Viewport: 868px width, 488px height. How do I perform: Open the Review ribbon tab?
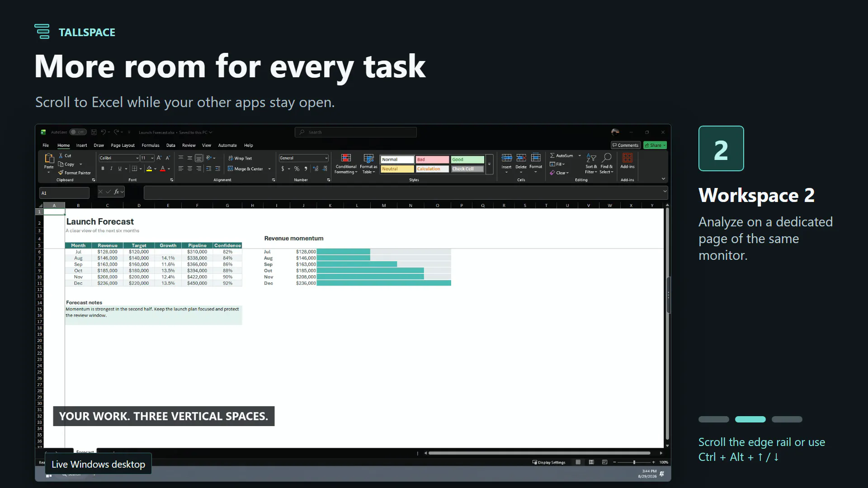(189, 145)
